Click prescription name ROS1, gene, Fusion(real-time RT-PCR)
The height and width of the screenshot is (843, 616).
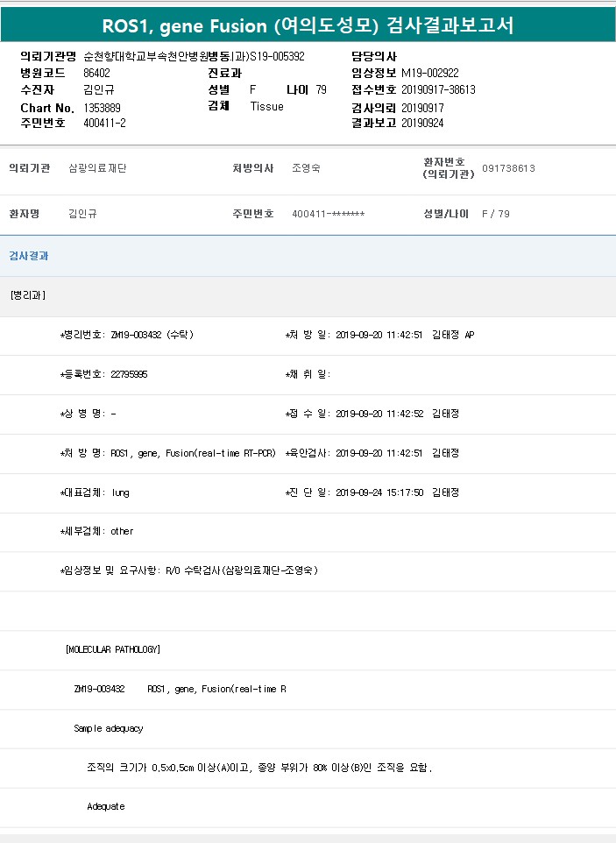(193, 453)
